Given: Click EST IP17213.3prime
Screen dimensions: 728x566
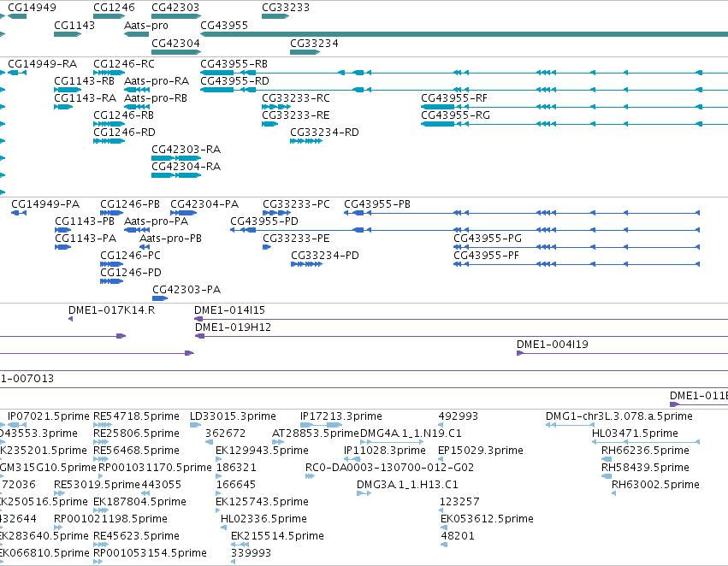Looking at the screenshot, I should click(341, 416).
